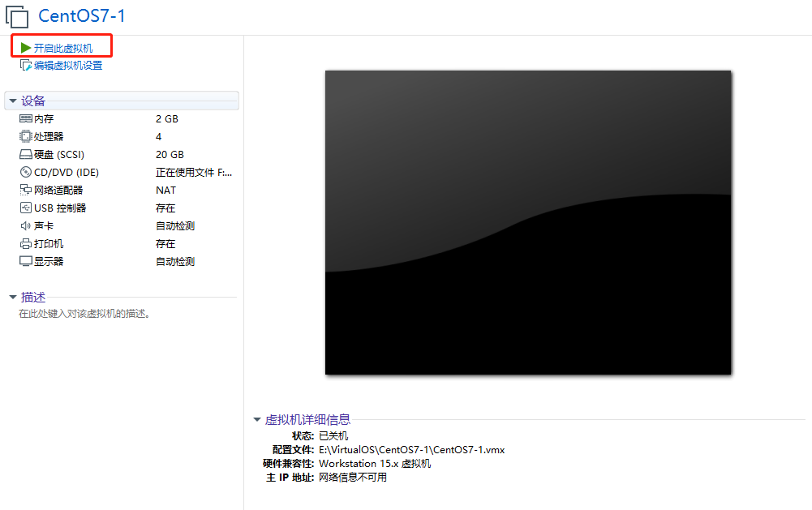The image size is (812, 510).
Task: Click the 已关机 status value
Action: (x=333, y=436)
